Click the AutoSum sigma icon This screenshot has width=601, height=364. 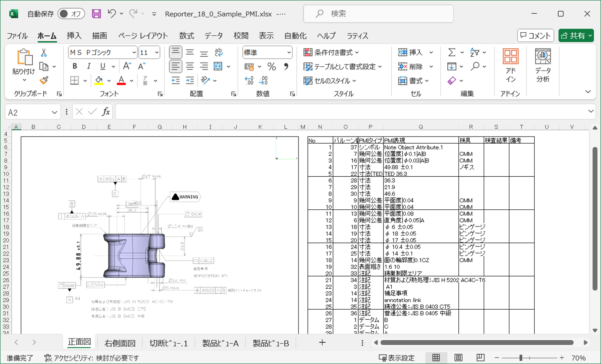(452, 52)
